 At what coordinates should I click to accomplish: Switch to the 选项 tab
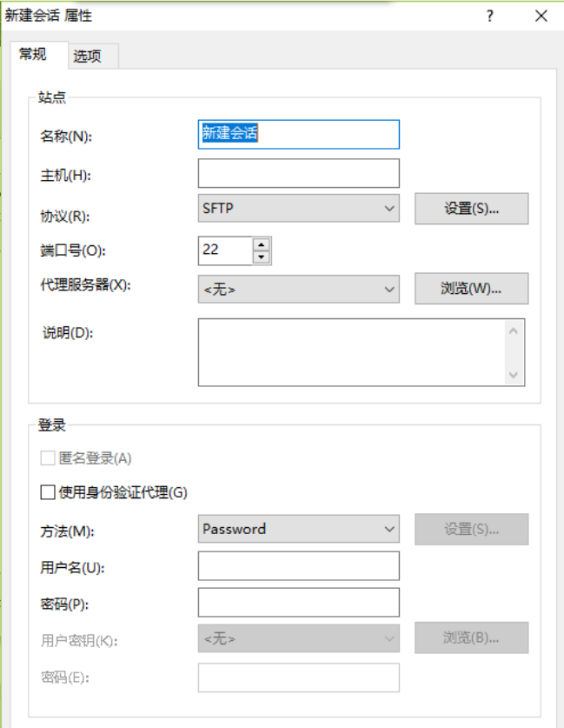[87, 57]
